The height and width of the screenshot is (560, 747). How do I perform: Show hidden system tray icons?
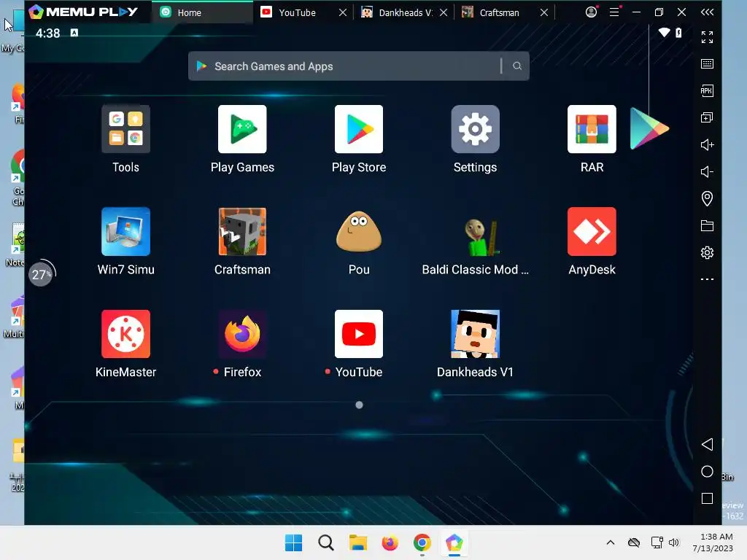611,542
